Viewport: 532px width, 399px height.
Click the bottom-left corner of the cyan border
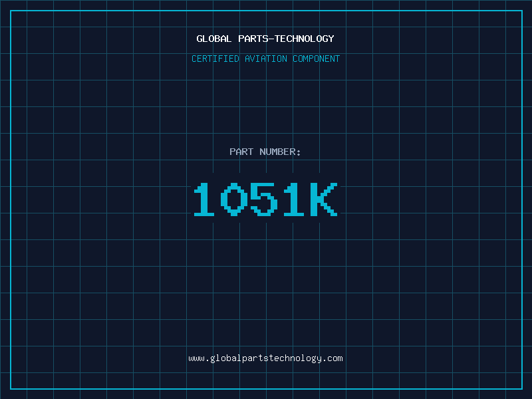click(11, 388)
